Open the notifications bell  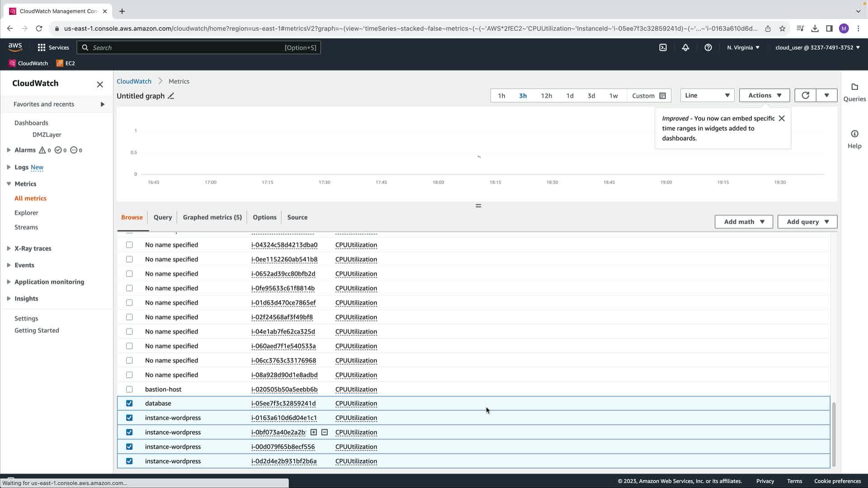tap(685, 47)
